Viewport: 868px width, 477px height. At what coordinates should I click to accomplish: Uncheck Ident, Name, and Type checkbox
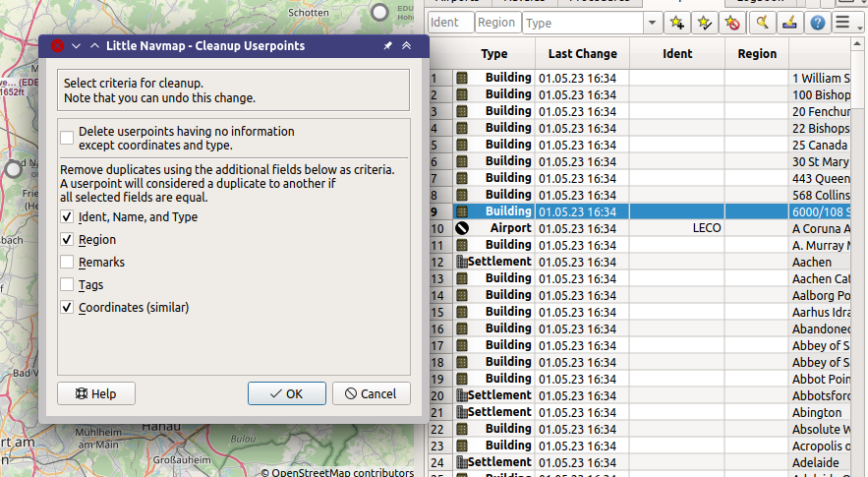click(67, 216)
